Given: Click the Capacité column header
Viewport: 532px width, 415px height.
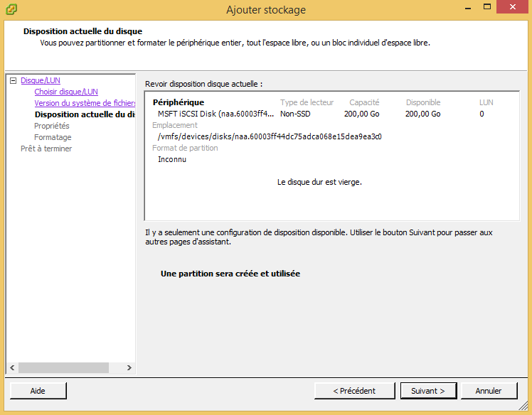Looking at the screenshot, I should point(363,102).
